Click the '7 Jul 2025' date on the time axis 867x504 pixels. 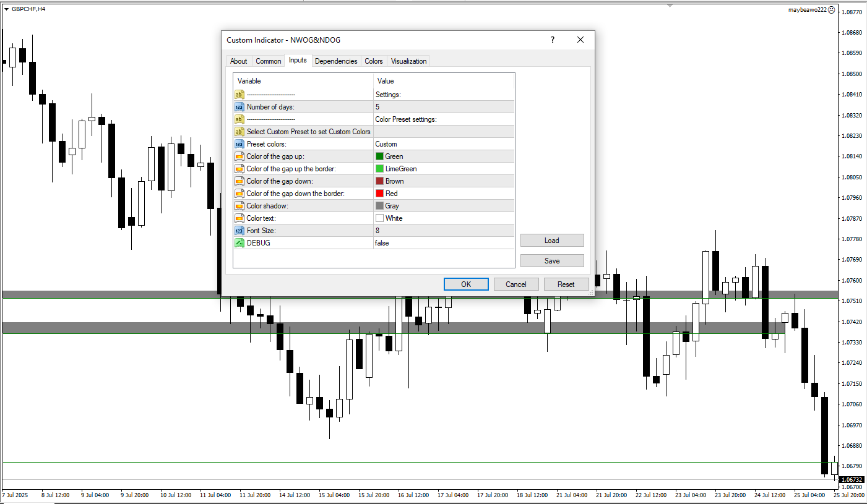pyautogui.click(x=15, y=495)
